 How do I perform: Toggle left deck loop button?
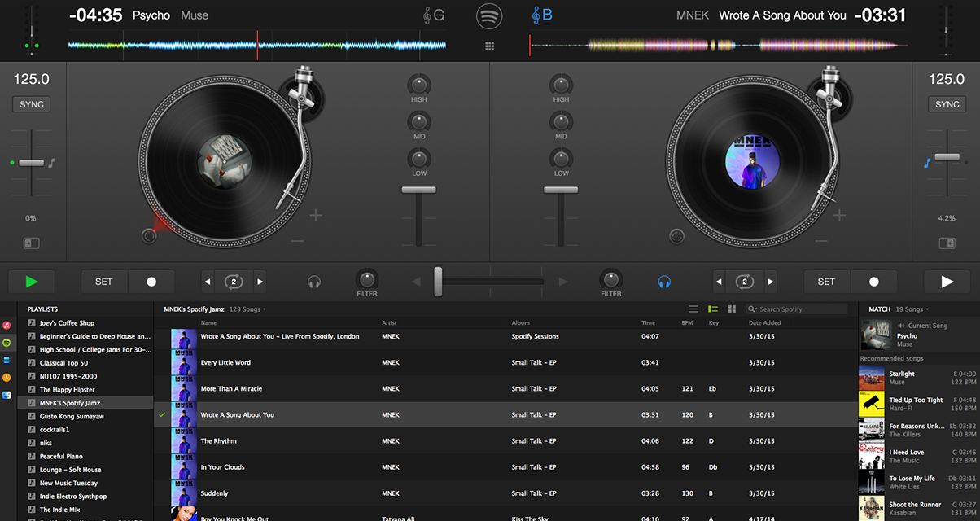pos(234,282)
